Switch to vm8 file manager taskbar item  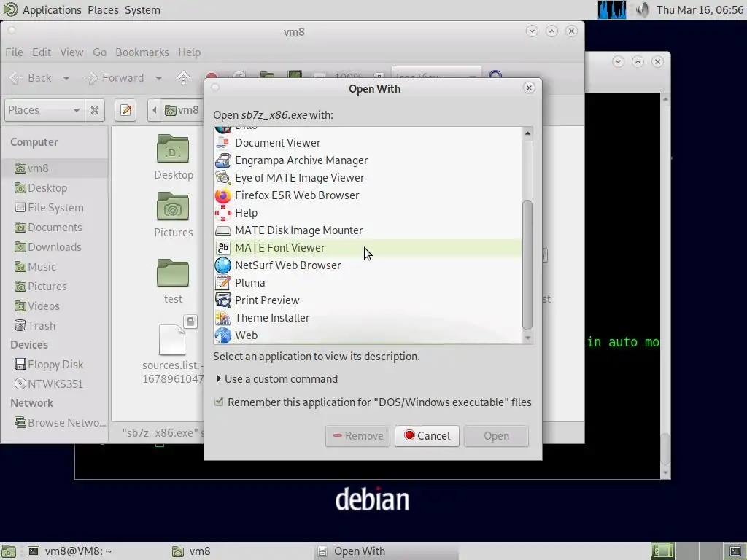pyautogui.click(x=191, y=551)
